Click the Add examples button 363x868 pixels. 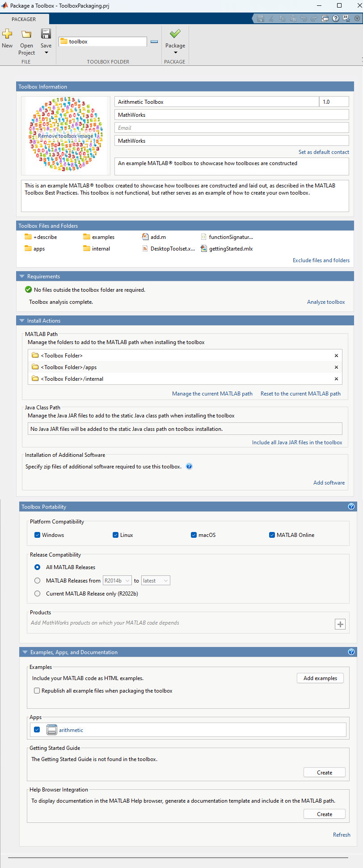[x=320, y=678]
